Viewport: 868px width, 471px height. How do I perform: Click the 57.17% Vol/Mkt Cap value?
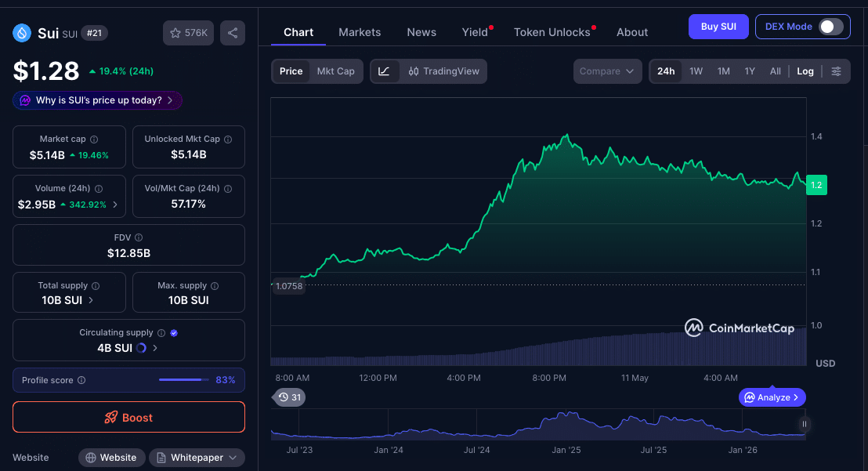[x=188, y=205]
